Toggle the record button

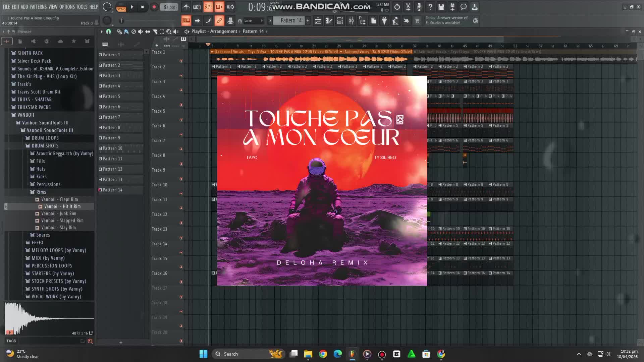coord(154,7)
